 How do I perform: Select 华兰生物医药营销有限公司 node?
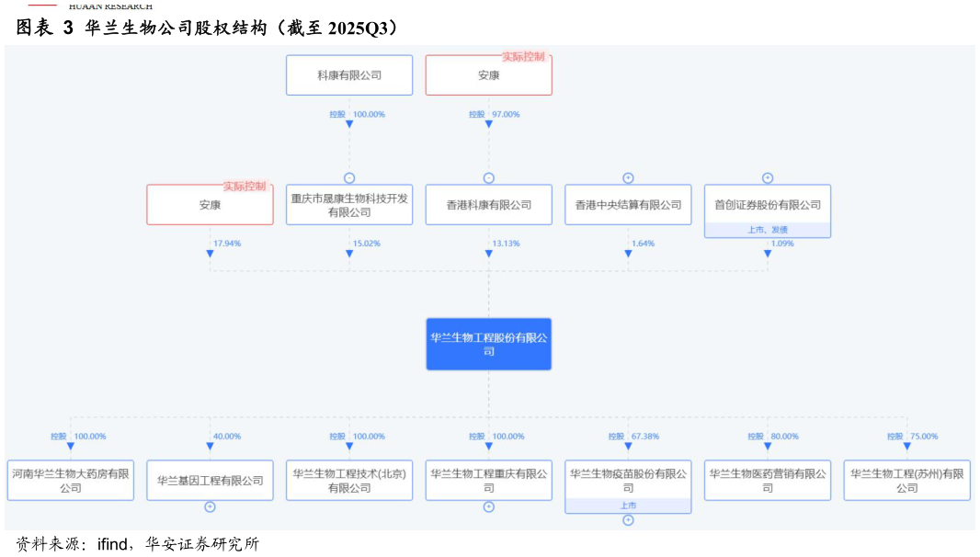[x=768, y=479]
